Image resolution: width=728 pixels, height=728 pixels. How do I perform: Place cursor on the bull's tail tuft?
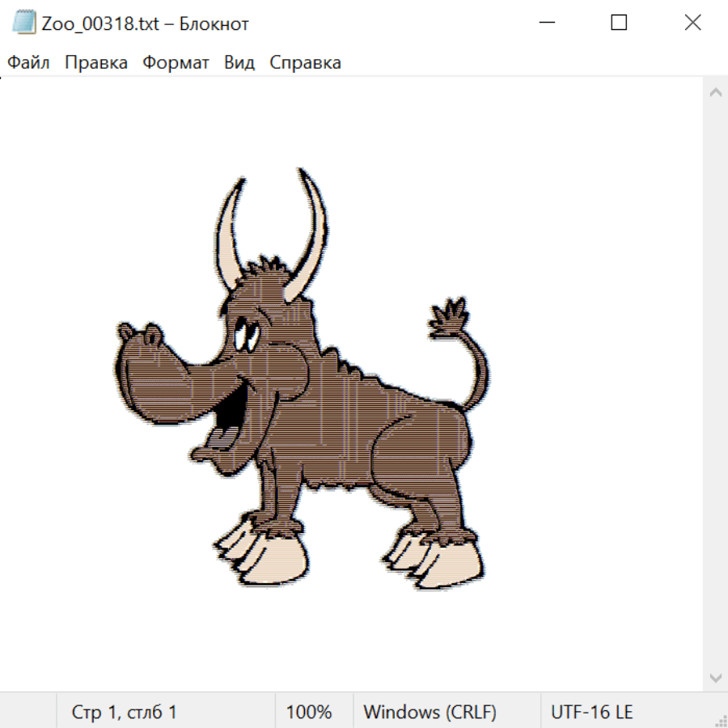click(x=448, y=318)
